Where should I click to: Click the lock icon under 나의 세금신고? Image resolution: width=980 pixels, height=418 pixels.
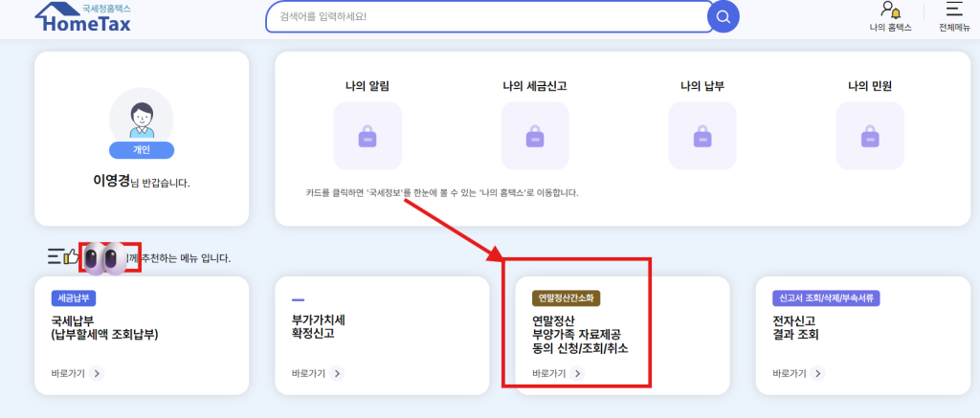[535, 137]
